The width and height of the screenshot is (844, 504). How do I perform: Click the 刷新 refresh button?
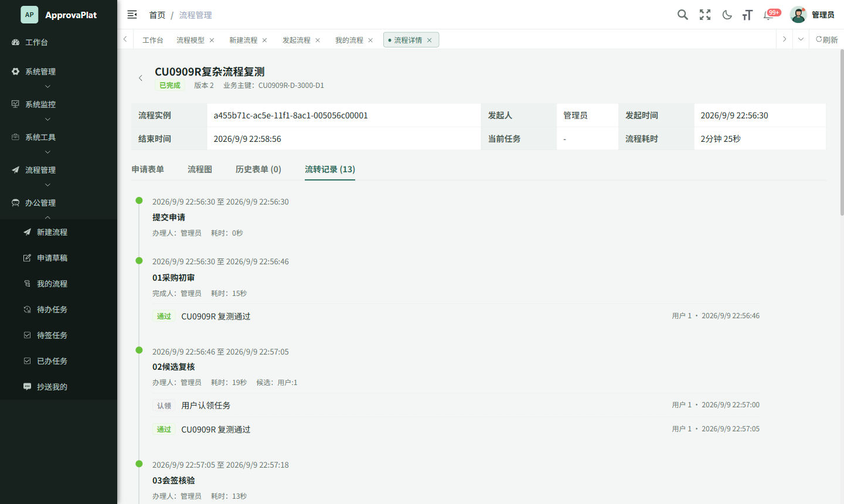click(826, 39)
